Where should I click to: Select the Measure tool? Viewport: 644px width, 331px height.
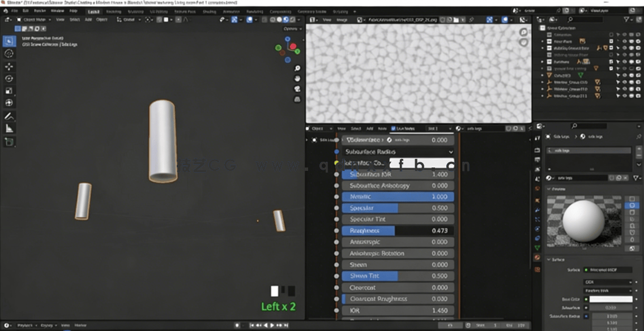8,129
